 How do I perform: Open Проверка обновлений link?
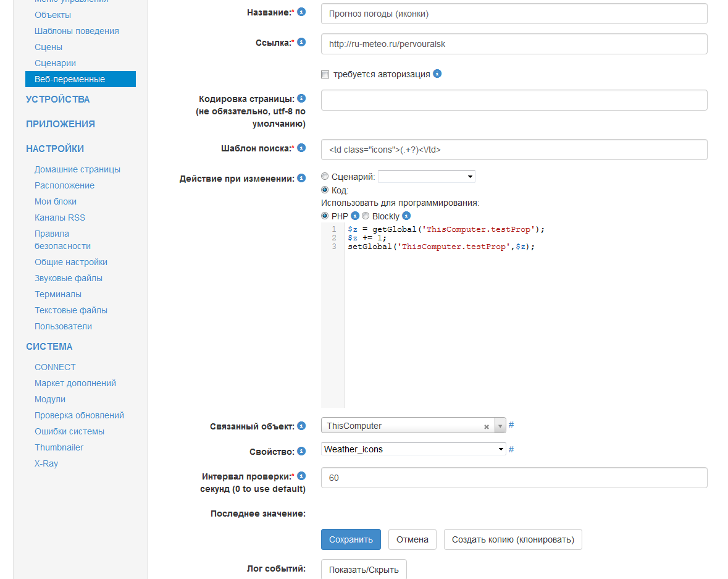(79, 415)
